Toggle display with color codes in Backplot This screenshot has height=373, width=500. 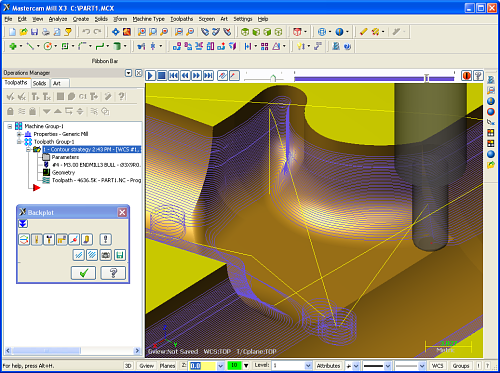(24, 239)
